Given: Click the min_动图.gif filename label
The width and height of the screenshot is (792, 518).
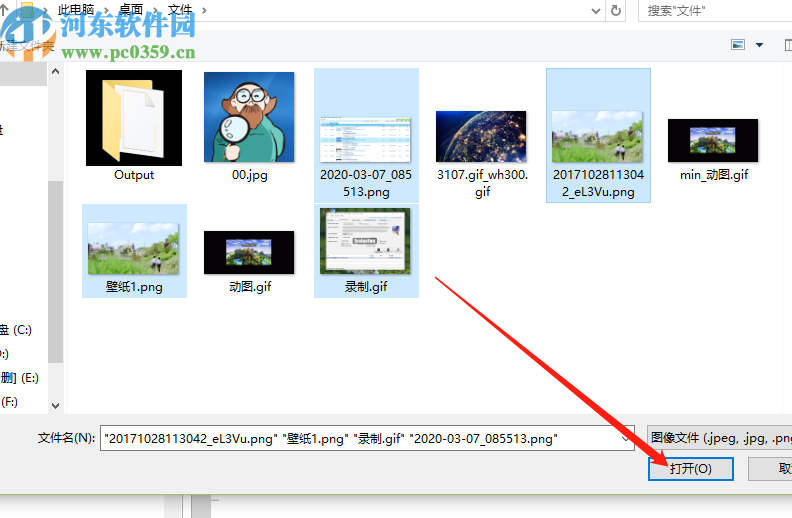Looking at the screenshot, I should point(714,175).
